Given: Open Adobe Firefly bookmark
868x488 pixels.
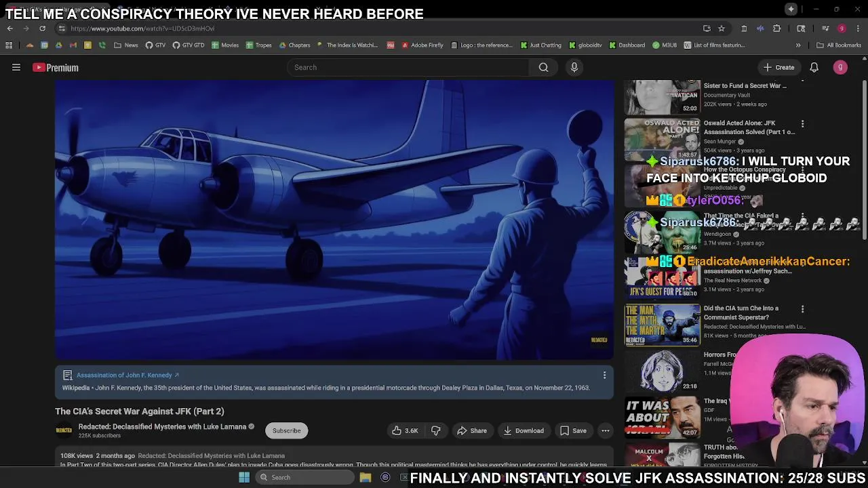Looking at the screenshot, I should click(x=422, y=45).
